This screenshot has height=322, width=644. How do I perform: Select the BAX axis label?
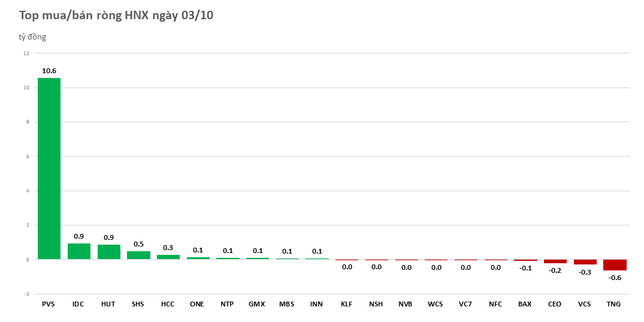[x=525, y=304]
